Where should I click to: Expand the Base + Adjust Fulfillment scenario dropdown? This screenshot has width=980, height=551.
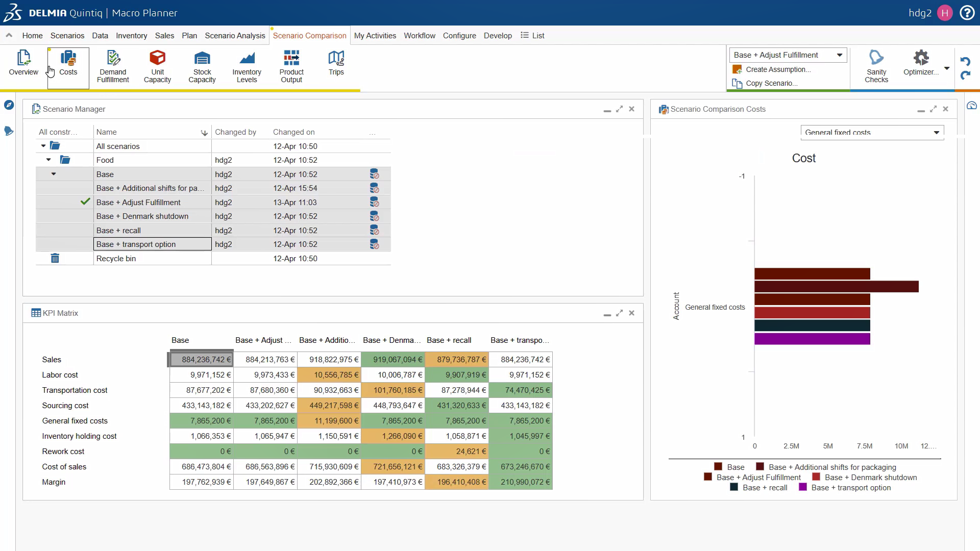(788, 55)
